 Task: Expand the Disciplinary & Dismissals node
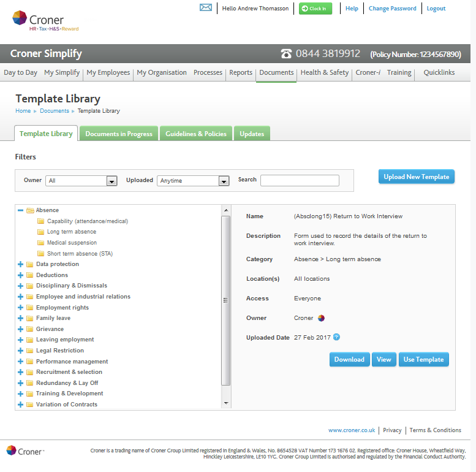coord(20,286)
